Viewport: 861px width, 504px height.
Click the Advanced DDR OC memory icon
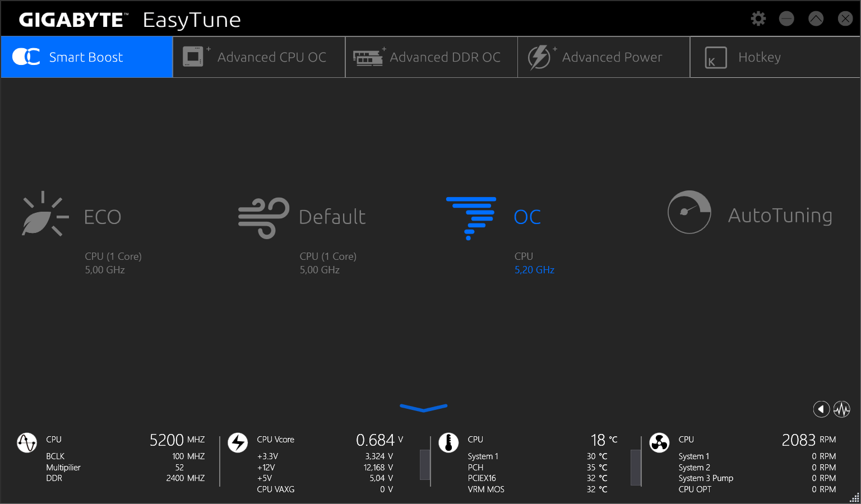point(369,57)
